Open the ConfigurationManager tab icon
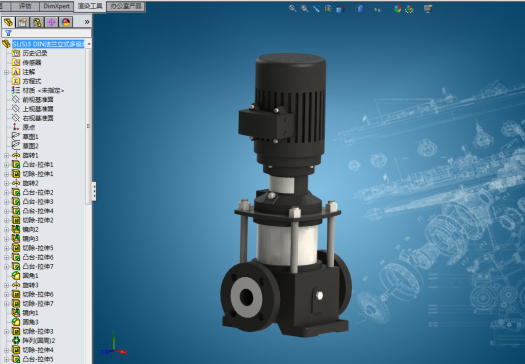This screenshot has height=364, width=525. [x=37, y=22]
